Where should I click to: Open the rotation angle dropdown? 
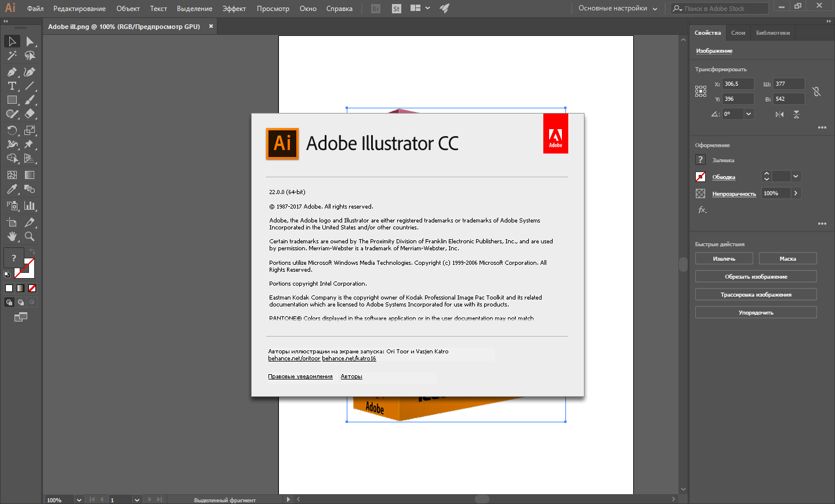[x=749, y=114]
